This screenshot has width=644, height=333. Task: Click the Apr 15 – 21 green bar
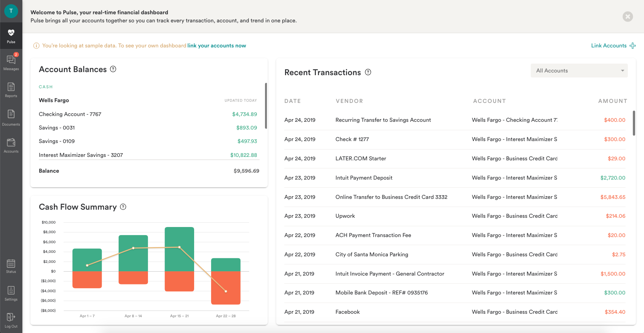(179, 249)
